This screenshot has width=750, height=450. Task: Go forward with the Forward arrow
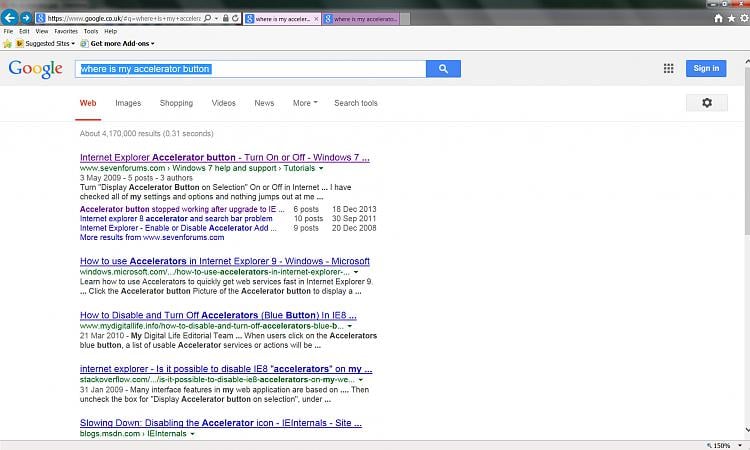(26, 18)
